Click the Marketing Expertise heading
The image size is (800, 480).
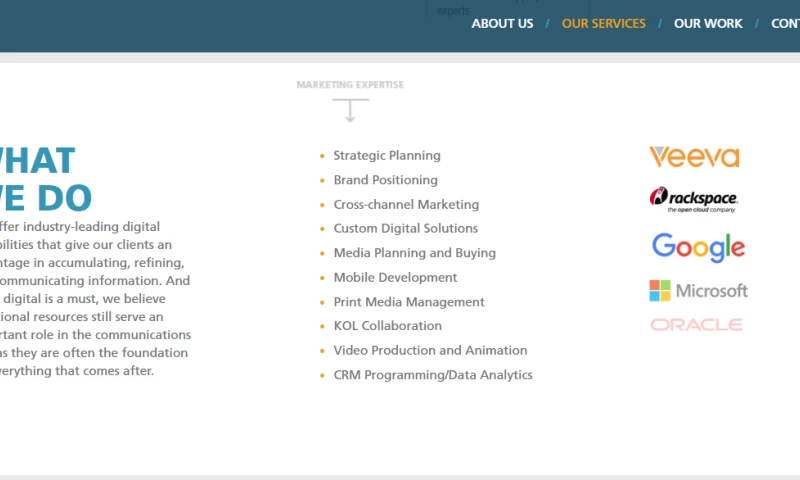coord(350,85)
